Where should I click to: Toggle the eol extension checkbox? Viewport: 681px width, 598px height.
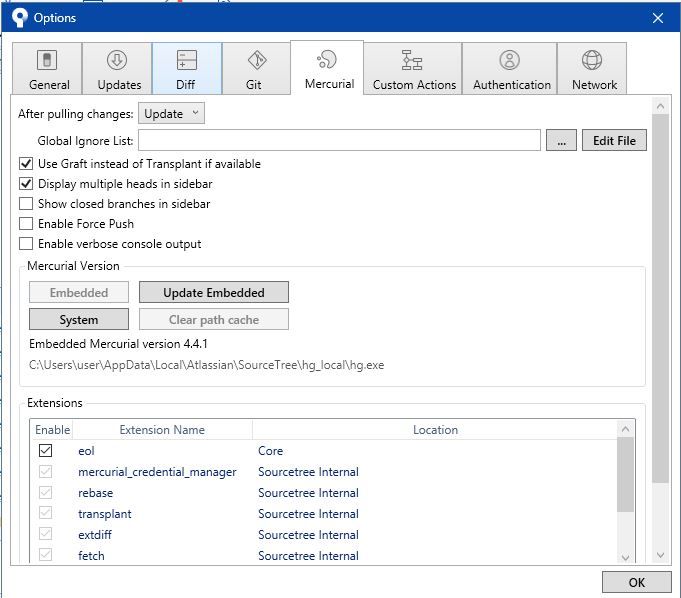point(46,450)
